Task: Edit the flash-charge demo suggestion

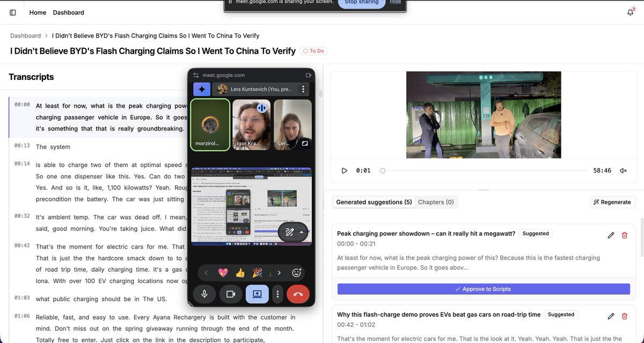Action: (x=611, y=316)
